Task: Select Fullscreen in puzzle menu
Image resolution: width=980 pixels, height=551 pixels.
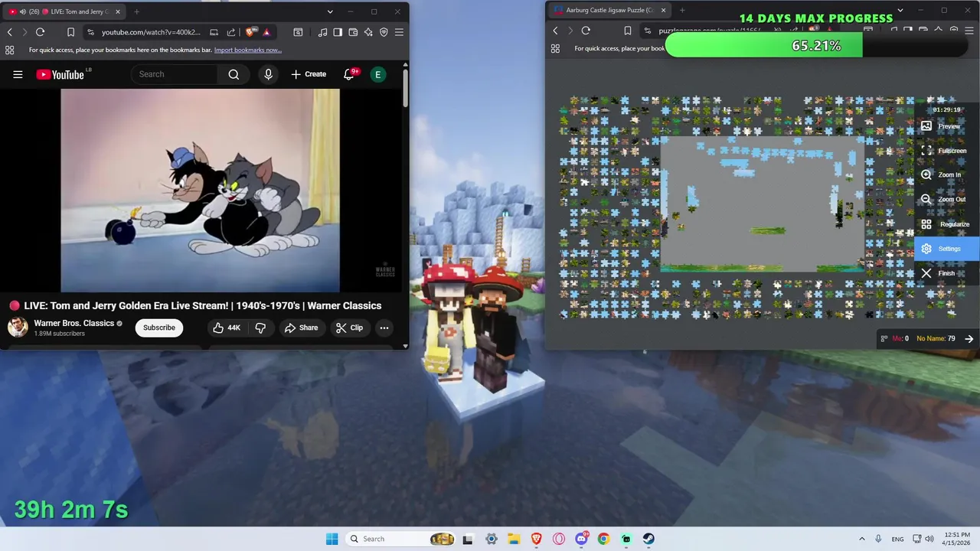Action: (946, 151)
